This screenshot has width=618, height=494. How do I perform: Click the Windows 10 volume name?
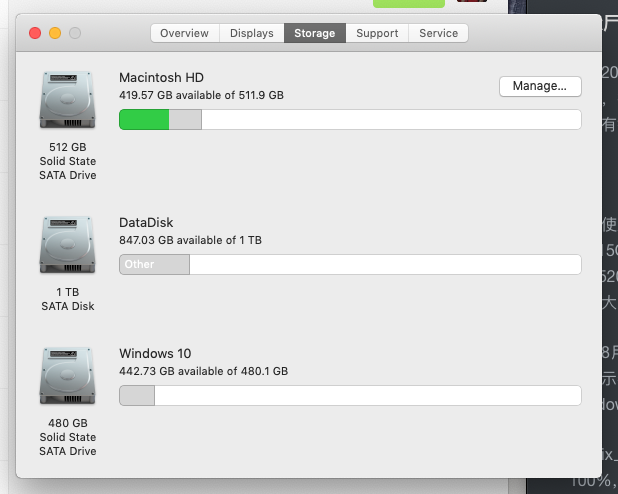point(155,353)
